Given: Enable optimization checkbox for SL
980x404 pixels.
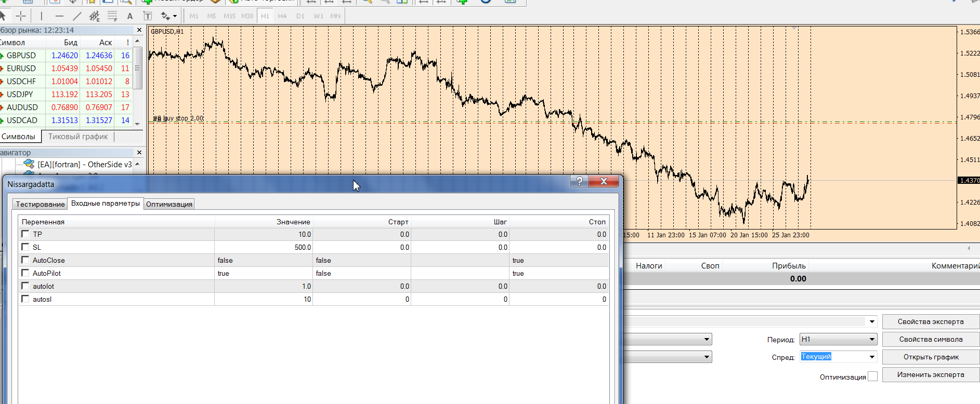Looking at the screenshot, I should point(25,247).
